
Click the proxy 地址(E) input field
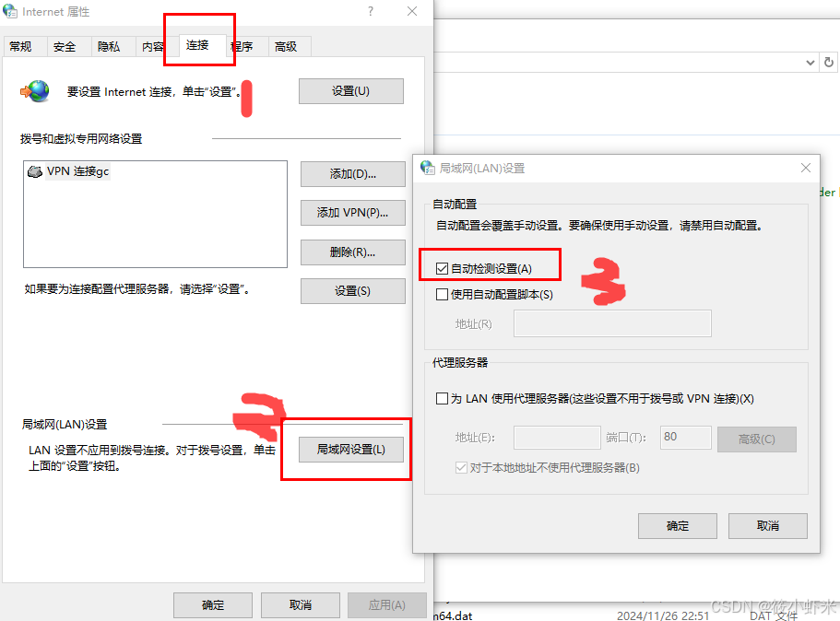coord(557,438)
